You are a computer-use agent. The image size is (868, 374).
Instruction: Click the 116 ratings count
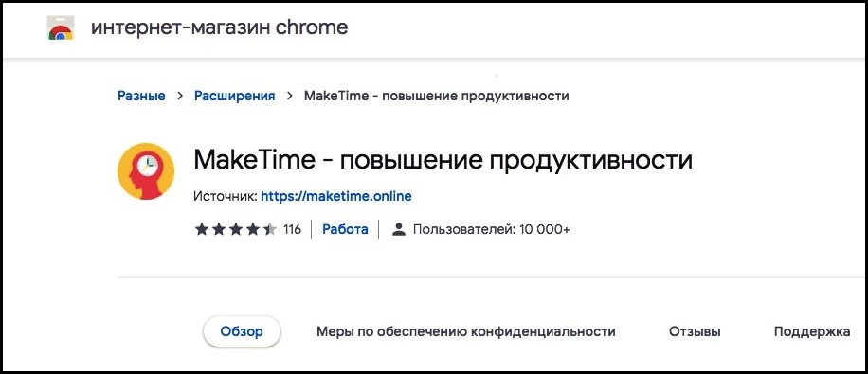[292, 229]
